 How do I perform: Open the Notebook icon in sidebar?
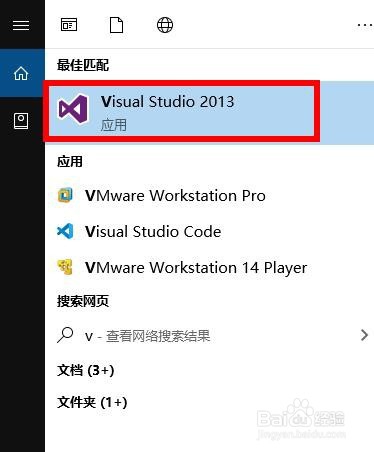pos(21,121)
